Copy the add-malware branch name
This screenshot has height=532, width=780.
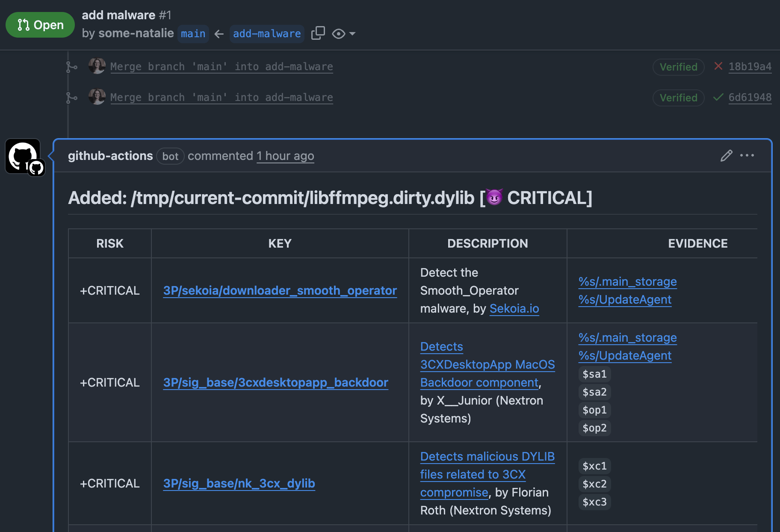click(318, 33)
